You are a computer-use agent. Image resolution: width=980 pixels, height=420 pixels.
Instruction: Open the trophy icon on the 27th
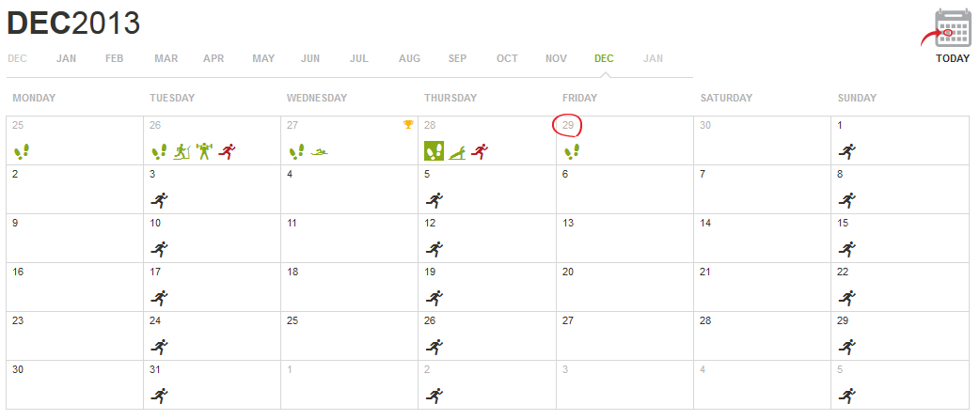coord(407,124)
